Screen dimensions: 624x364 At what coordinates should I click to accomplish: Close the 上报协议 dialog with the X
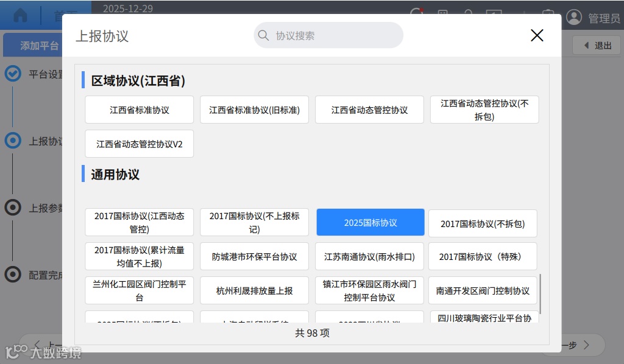pyautogui.click(x=537, y=35)
